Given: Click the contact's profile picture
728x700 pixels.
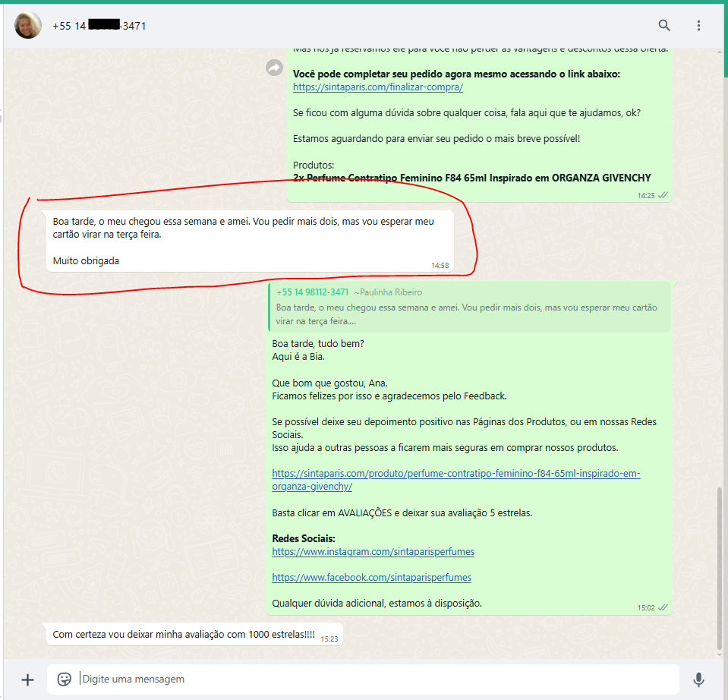Looking at the screenshot, I should (x=28, y=26).
